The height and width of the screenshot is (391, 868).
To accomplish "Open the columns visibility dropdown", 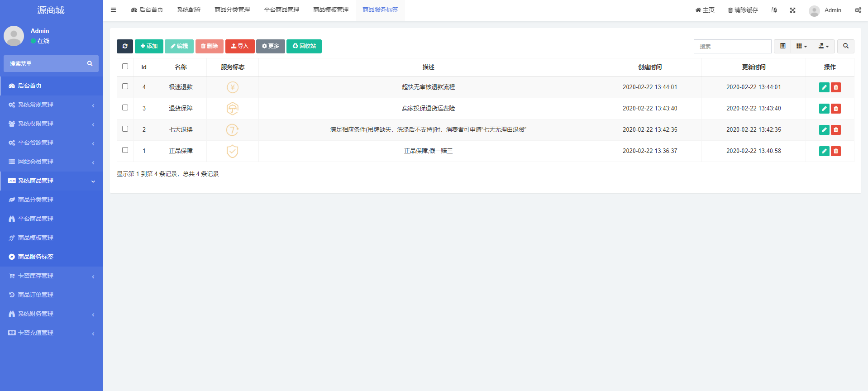I will click(x=801, y=46).
